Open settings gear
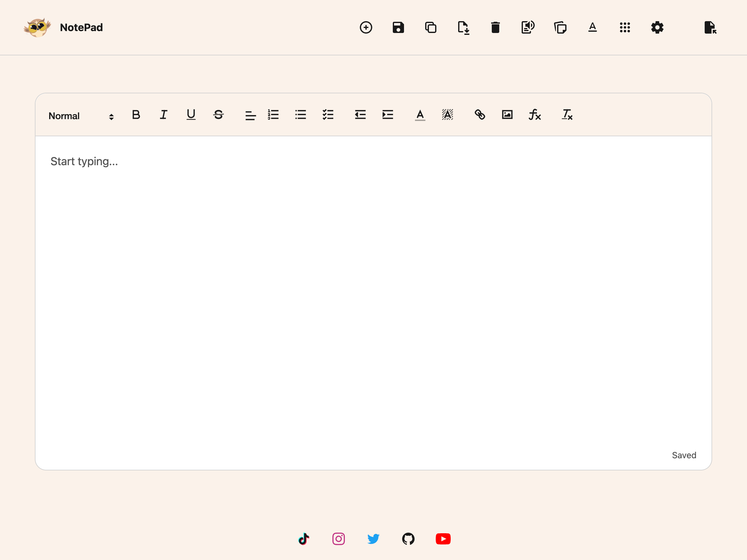Screen dimensions: 747x560 (657, 27)
